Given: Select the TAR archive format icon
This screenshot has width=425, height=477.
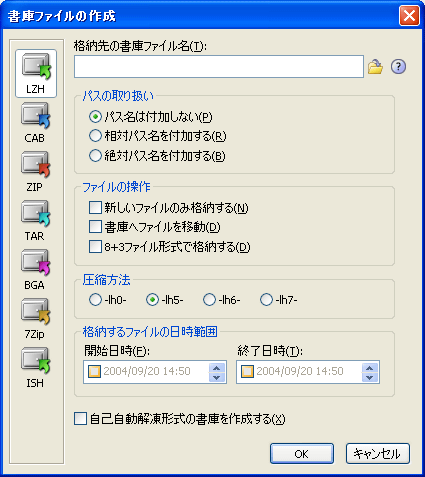Looking at the screenshot, I should click(x=35, y=221).
